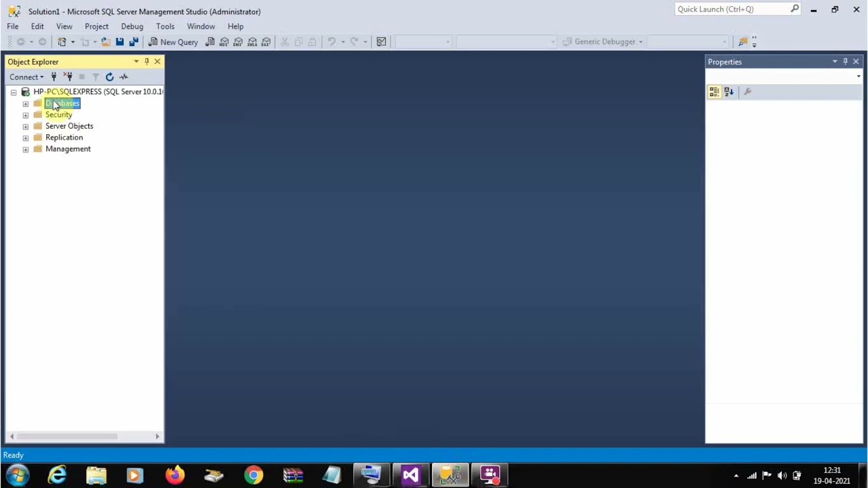Open the View menu

(64, 26)
